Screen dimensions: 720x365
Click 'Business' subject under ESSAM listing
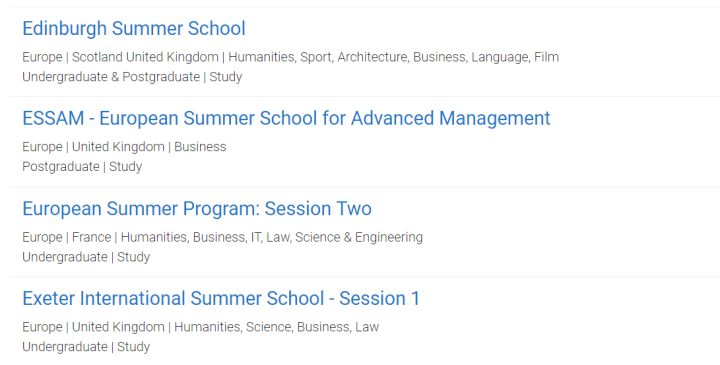200,147
